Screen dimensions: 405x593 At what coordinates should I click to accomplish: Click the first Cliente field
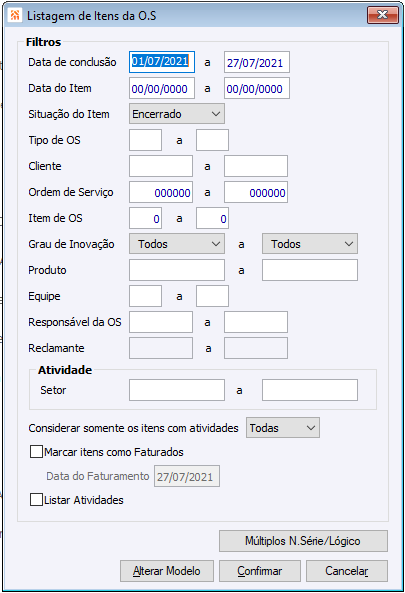(161, 166)
